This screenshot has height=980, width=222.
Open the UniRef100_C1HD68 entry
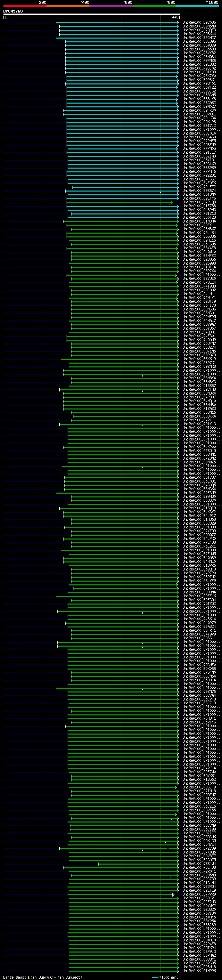pyautogui.click(x=199, y=519)
